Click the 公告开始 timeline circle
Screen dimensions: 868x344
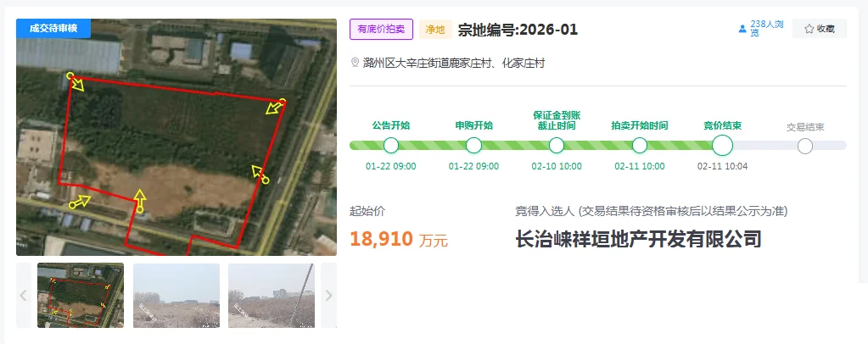tap(391, 146)
